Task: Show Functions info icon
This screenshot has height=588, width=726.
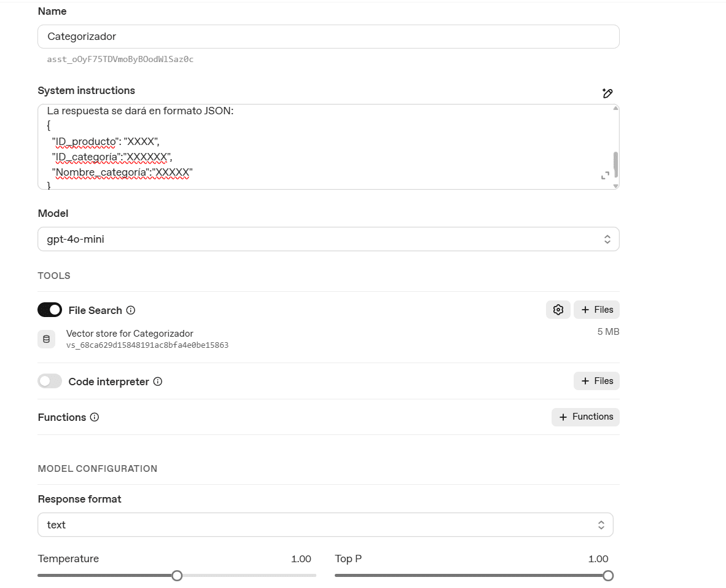Action: click(x=95, y=417)
